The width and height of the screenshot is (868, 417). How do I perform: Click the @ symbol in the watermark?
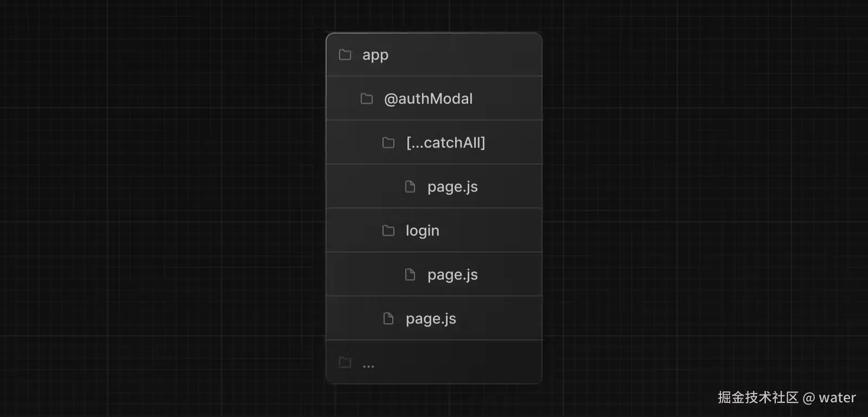(808, 398)
